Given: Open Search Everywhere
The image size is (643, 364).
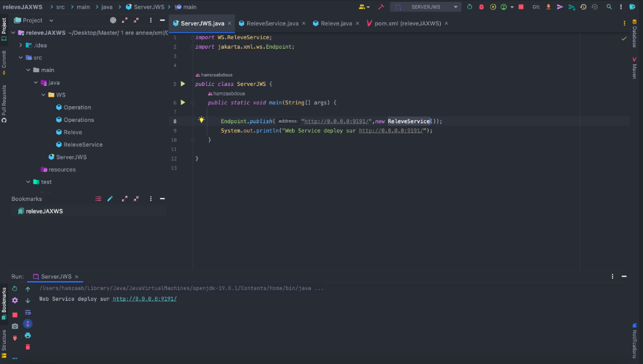Looking at the screenshot, I should 609,6.
